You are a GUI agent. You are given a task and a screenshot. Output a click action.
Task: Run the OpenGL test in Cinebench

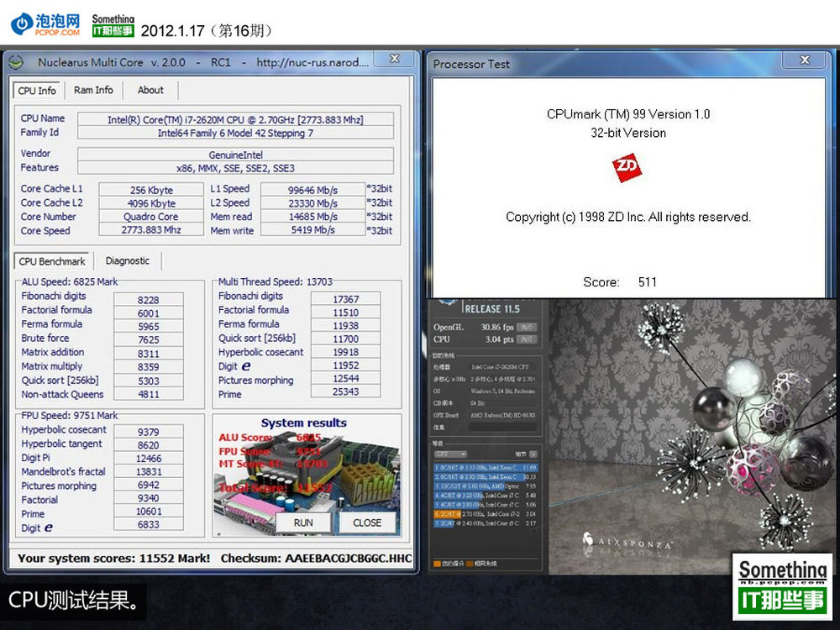[x=527, y=327]
